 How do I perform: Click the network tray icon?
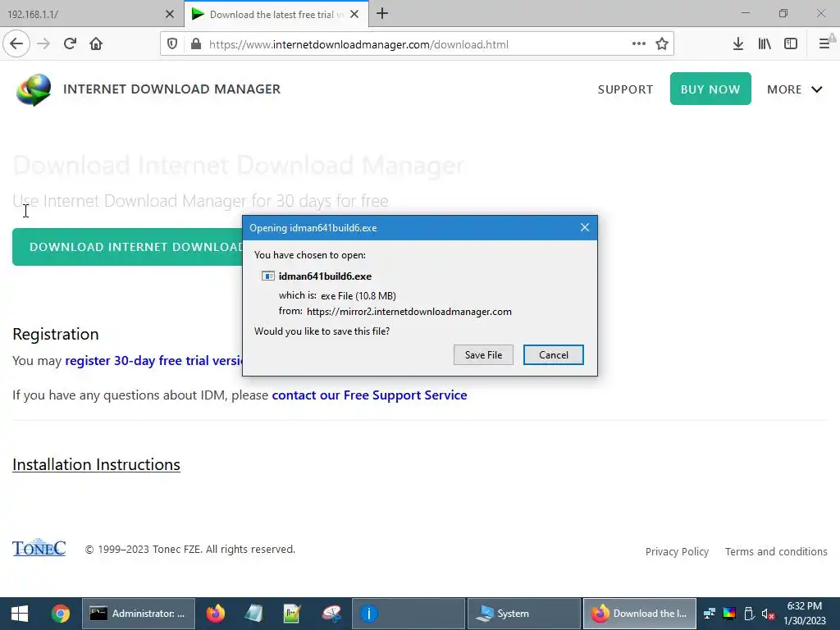click(710, 614)
